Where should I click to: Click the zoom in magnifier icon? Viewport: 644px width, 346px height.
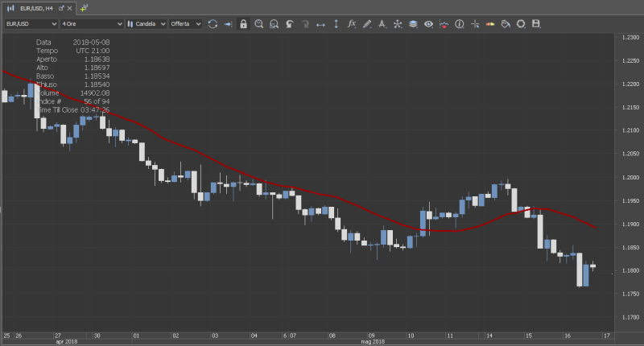coord(259,24)
